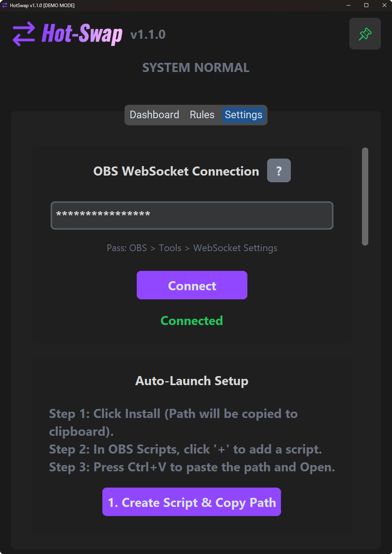Click the settings panel vertical scrollbar

[365, 197]
